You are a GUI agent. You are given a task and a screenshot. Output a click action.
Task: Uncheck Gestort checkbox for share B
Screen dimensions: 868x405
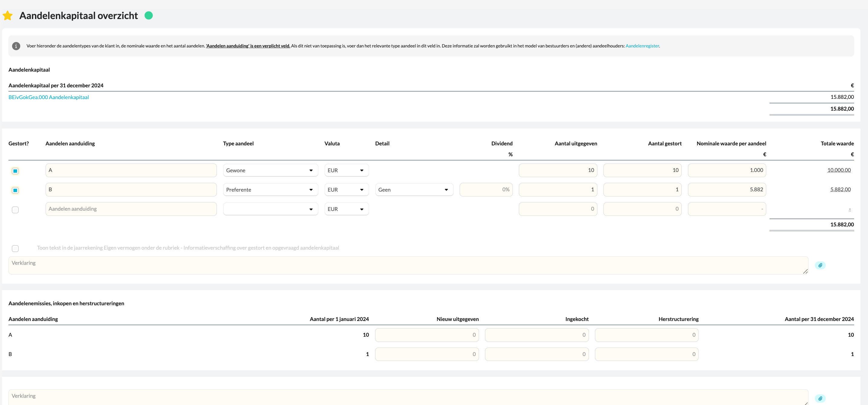(15, 190)
